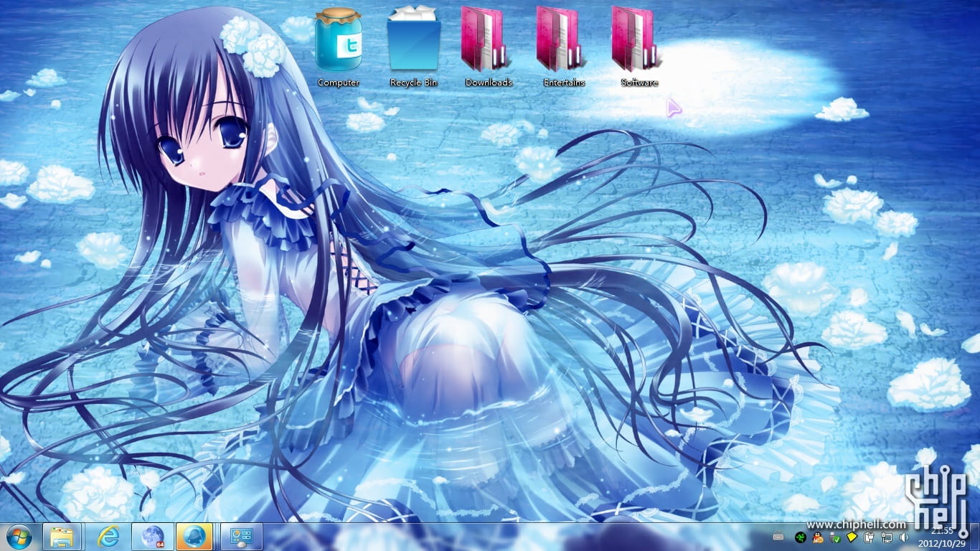This screenshot has height=551, width=980.
Task: Open Windows Explorer from taskbar
Action: pos(62,537)
